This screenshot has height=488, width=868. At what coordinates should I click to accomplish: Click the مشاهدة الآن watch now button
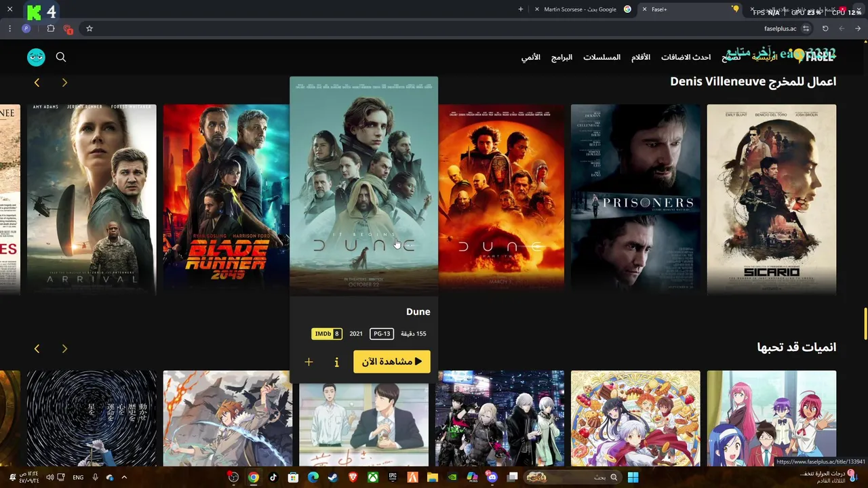click(x=392, y=361)
